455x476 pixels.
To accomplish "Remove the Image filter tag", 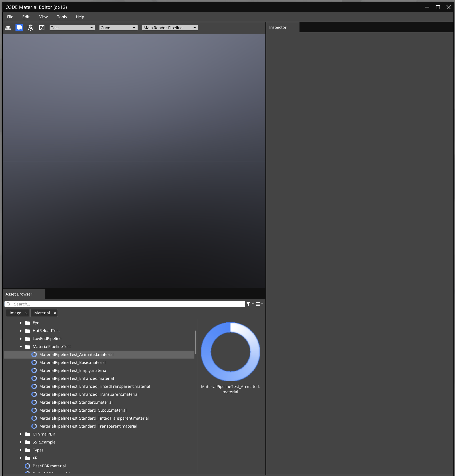I will tap(27, 313).
